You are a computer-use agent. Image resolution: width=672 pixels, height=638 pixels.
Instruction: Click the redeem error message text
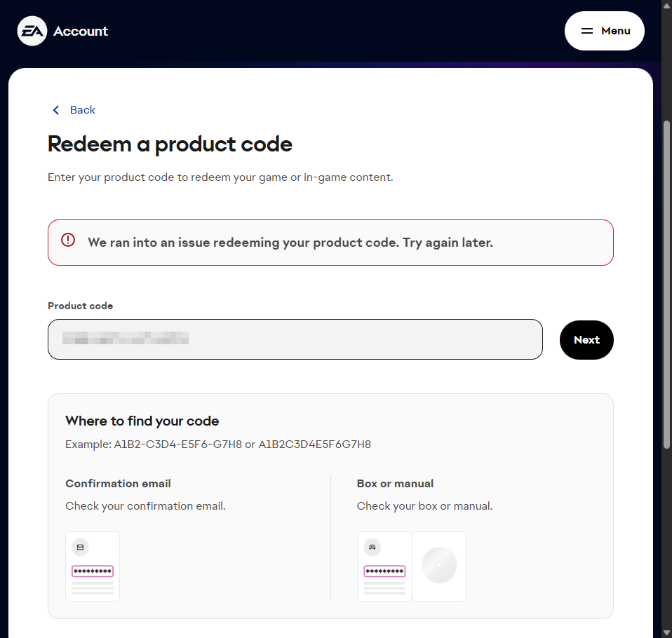[x=290, y=243]
